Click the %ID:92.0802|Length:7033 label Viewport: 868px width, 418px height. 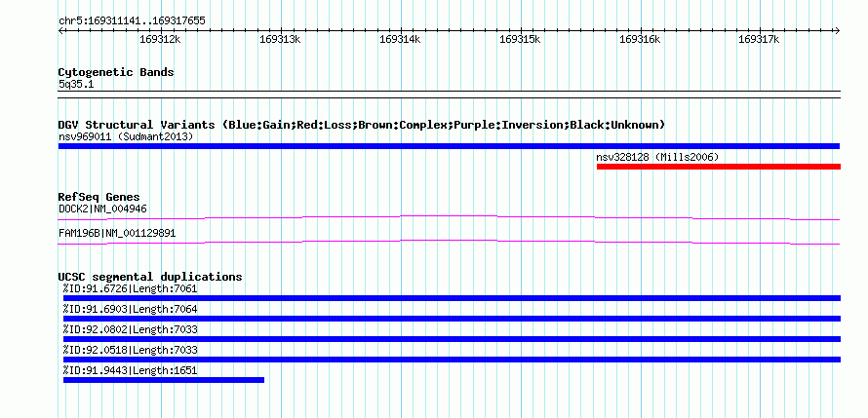(130, 329)
